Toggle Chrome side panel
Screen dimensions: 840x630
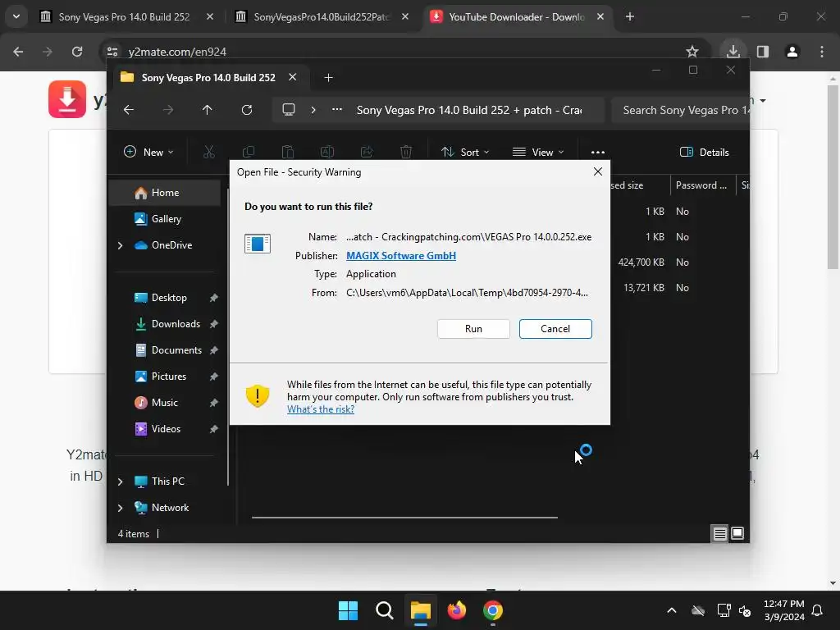click(763, 52)
